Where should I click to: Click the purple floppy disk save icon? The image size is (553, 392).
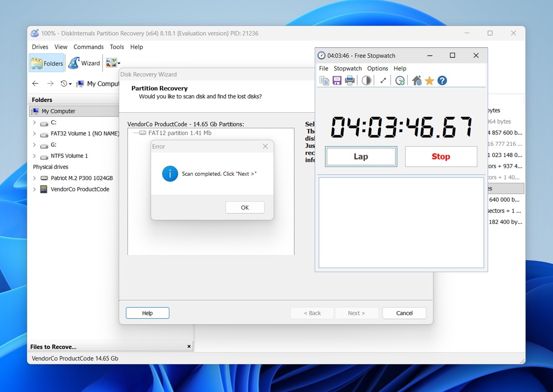(x=337, y=80)
